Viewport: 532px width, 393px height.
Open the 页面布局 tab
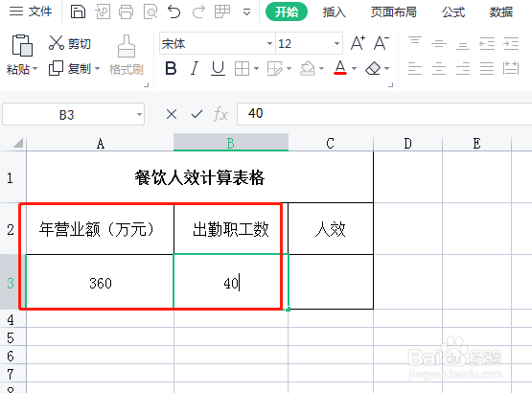click(x=394, y=12)
